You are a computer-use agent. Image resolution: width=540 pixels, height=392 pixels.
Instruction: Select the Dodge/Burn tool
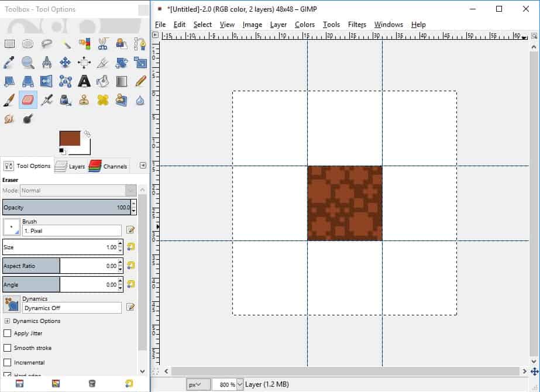28,119
